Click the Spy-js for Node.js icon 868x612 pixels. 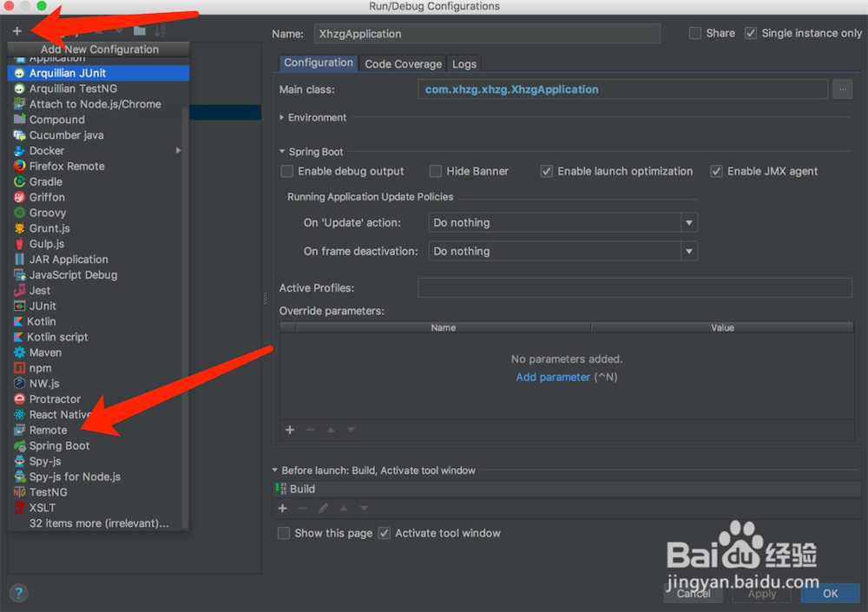(x=19, y=477)
